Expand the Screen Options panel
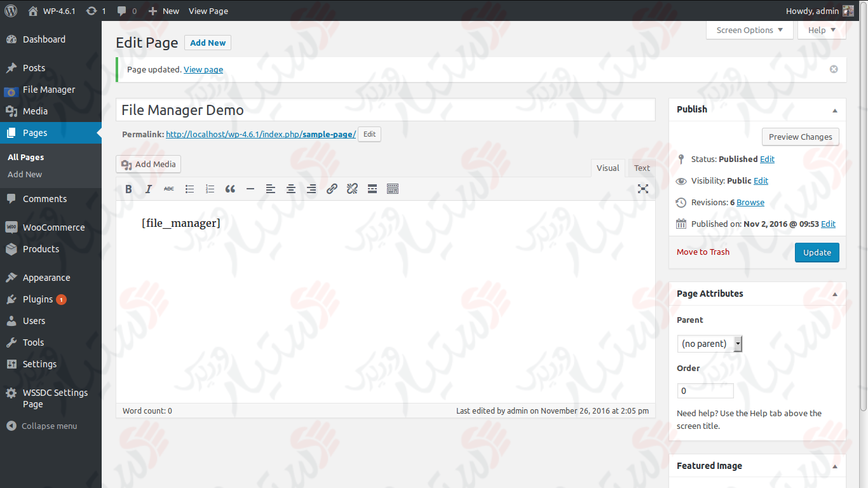868x488 pixels. (x=750, y=30)
